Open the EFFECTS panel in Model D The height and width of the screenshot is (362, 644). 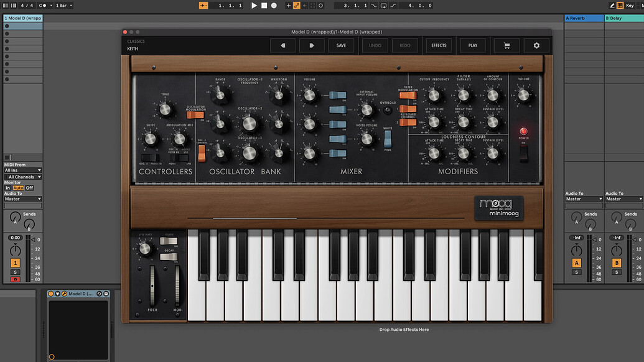pos(438,45)
